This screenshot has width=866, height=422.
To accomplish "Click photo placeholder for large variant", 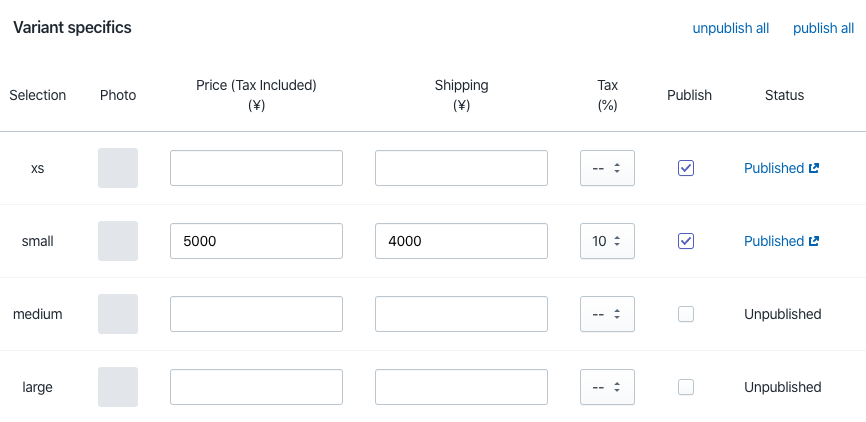I will click(x=118, y=387).
